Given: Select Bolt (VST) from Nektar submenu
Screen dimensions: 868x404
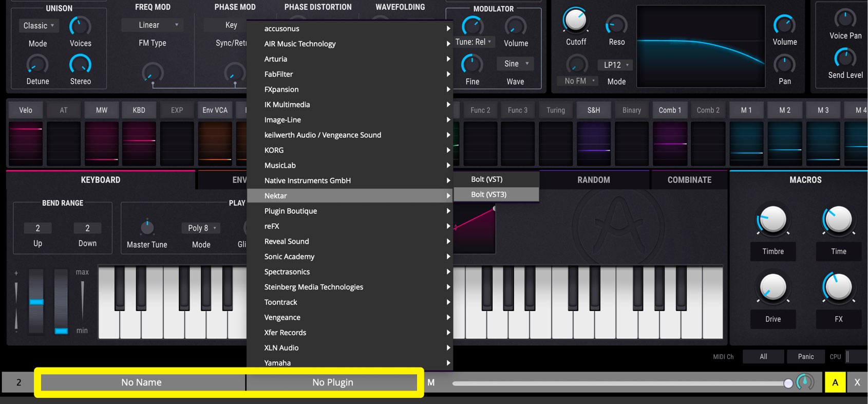Looking at the screenshot, I should [496, 179].
